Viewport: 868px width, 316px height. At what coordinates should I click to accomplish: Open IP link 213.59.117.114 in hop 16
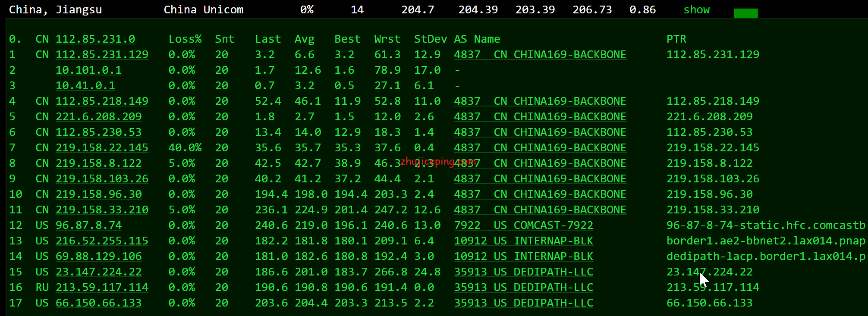[102, 288]
